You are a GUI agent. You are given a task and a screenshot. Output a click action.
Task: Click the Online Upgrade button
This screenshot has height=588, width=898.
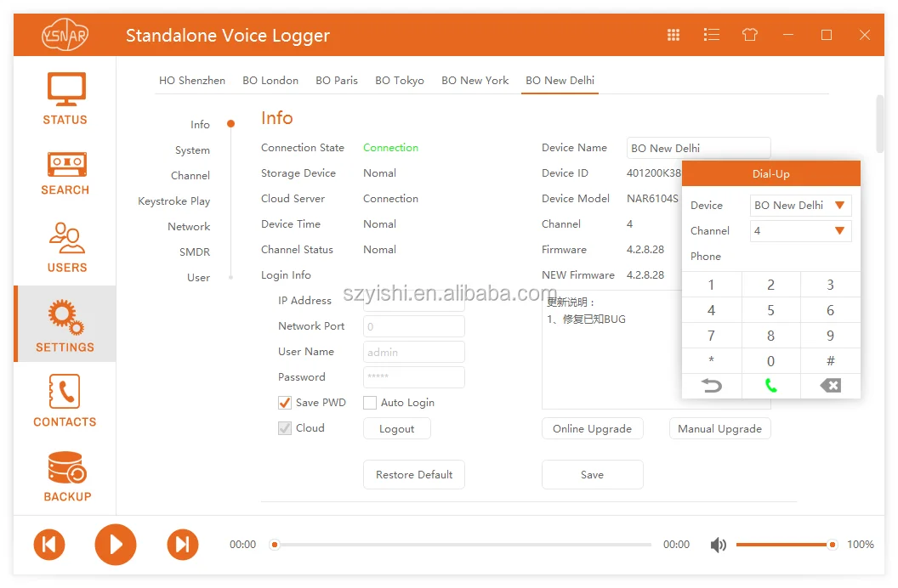click(592, 428)
